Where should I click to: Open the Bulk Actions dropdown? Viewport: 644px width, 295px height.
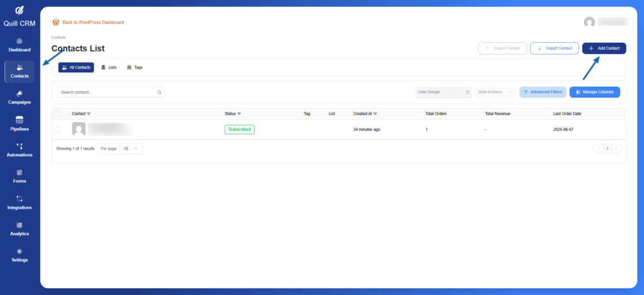[495, 92]
